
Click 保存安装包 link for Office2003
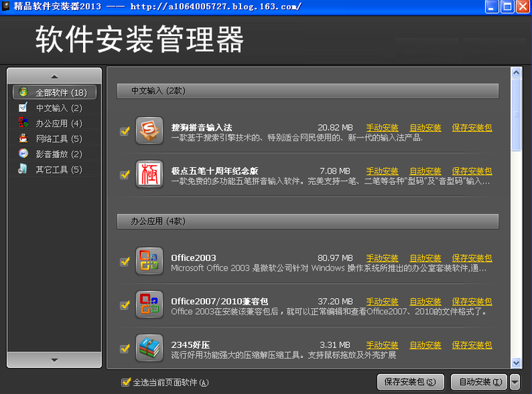(x=472, y=258)
